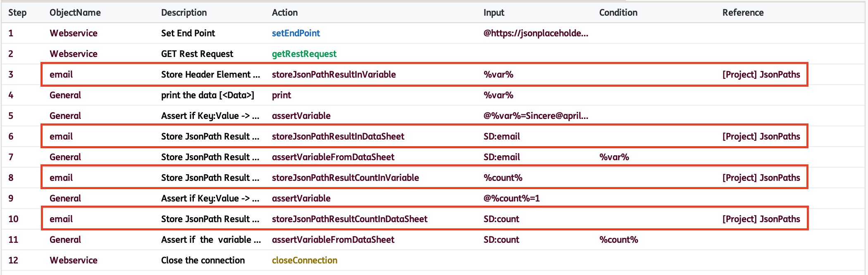Screen dimensions: 868x275
Task: Click Store JsonPath Result description in step 8
Action: [x=210, y=178]
